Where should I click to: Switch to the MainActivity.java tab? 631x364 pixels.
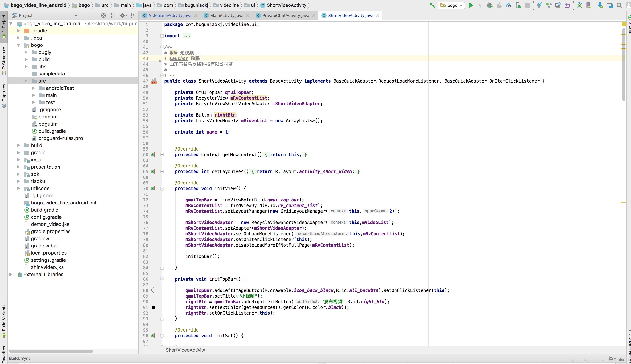point(226,15)
